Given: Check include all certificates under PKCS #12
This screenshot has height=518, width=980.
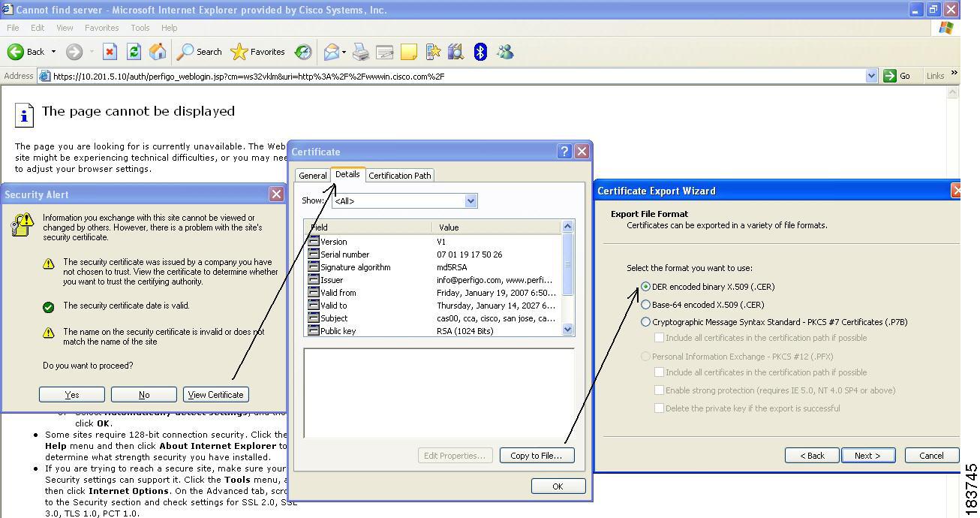Looking at the screenshot, I should tap(659, 372).
